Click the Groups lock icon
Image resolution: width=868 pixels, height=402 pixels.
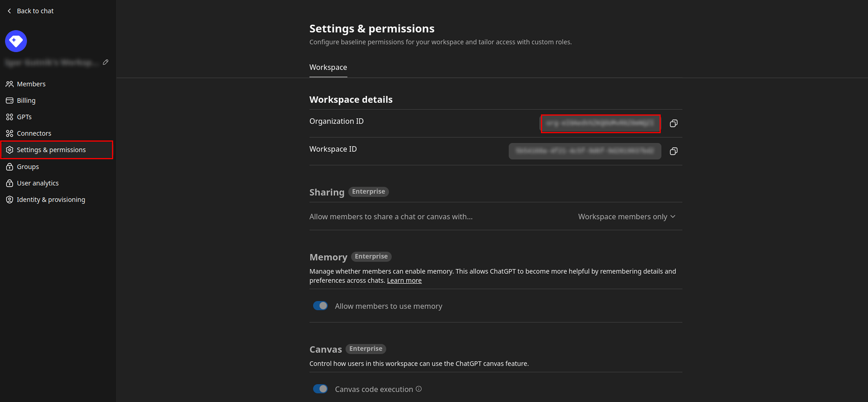pyautogui.click(x=9, y=167)
